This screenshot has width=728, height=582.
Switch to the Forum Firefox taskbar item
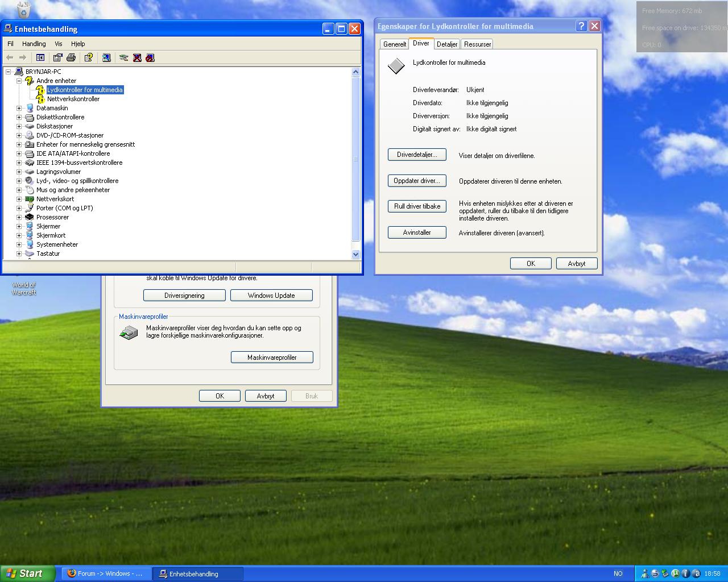(x=106, y=573)
